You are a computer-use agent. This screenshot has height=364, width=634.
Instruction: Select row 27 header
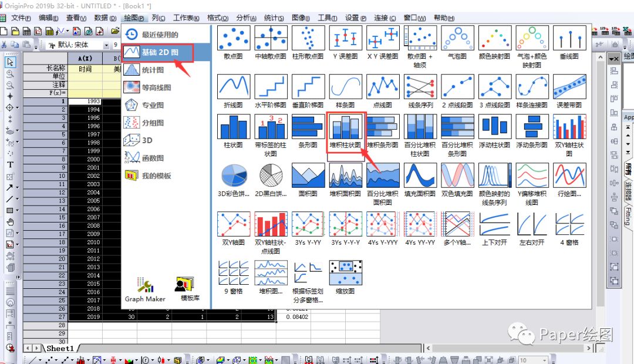(45, 316)
